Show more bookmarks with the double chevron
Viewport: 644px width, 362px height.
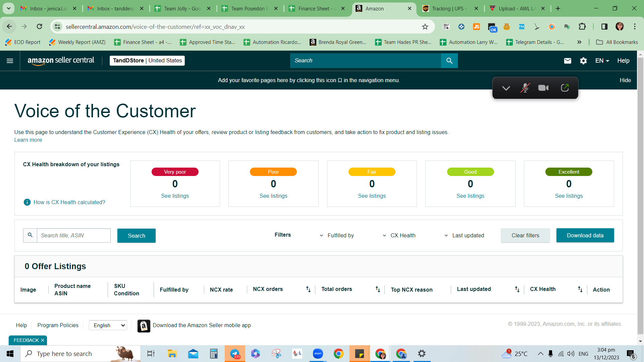[x=579, y=42]
